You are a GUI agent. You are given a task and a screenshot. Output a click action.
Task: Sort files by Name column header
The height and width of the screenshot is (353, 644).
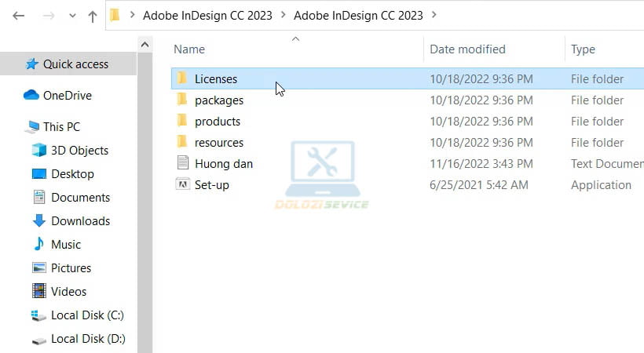coord(189,49)
